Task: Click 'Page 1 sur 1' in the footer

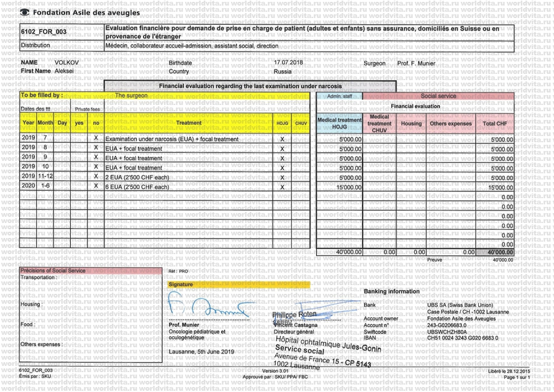Action: click(517, 377)
